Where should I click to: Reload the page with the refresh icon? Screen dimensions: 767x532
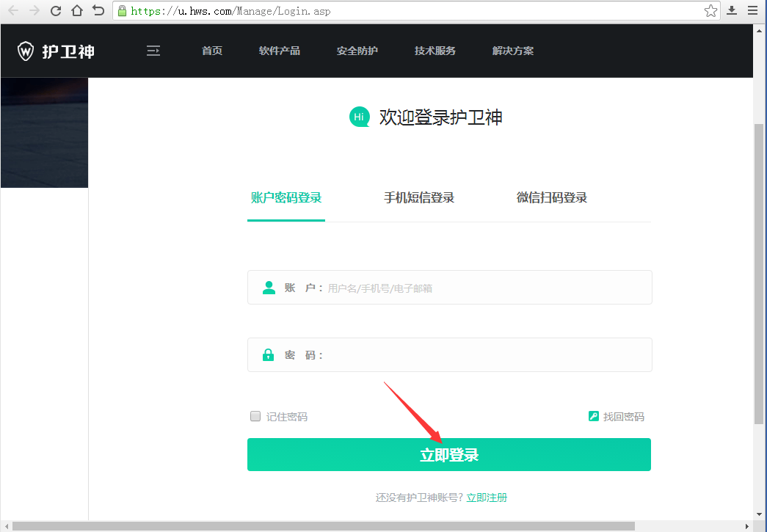tap(55, 11)
